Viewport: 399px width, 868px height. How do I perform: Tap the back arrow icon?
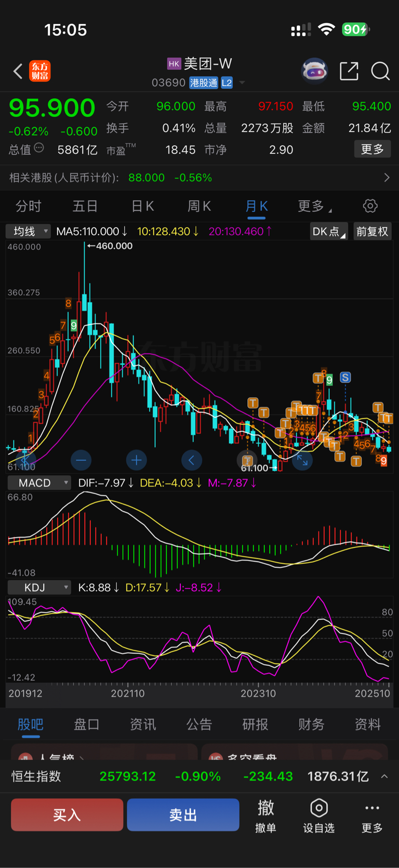coord(18,71)
